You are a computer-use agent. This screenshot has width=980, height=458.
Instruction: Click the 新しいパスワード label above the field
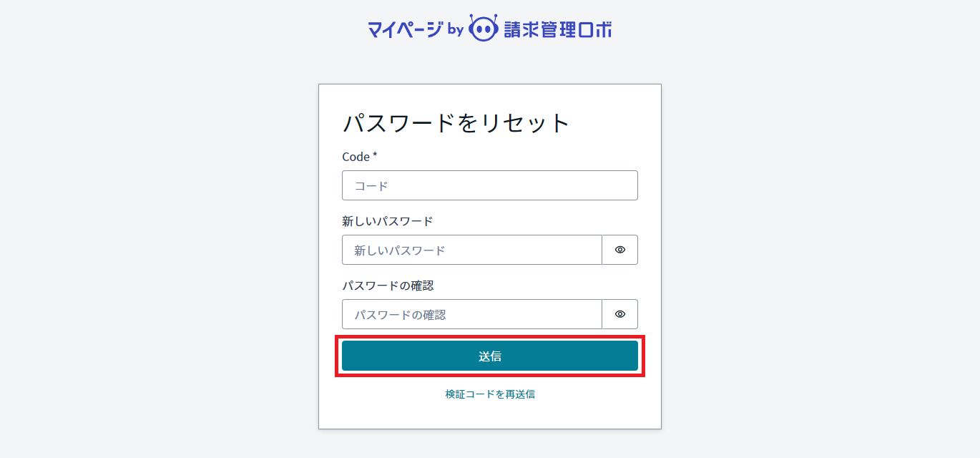click(x=388, y=221)
